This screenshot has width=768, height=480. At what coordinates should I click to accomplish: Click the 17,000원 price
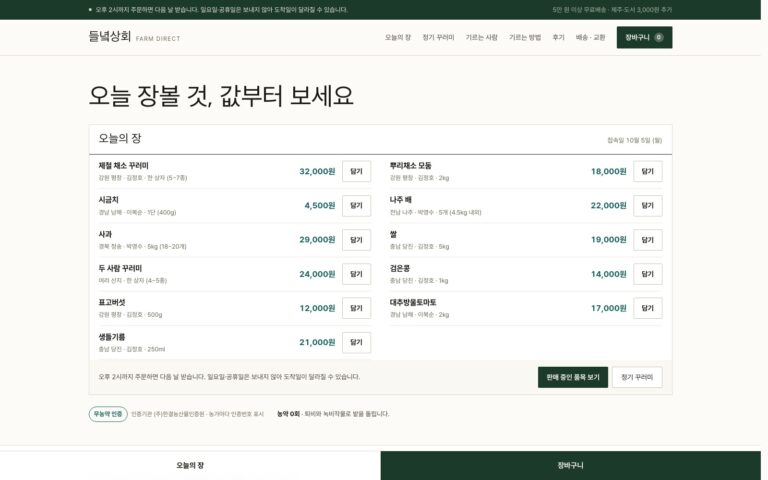click(x=608, y=308)
